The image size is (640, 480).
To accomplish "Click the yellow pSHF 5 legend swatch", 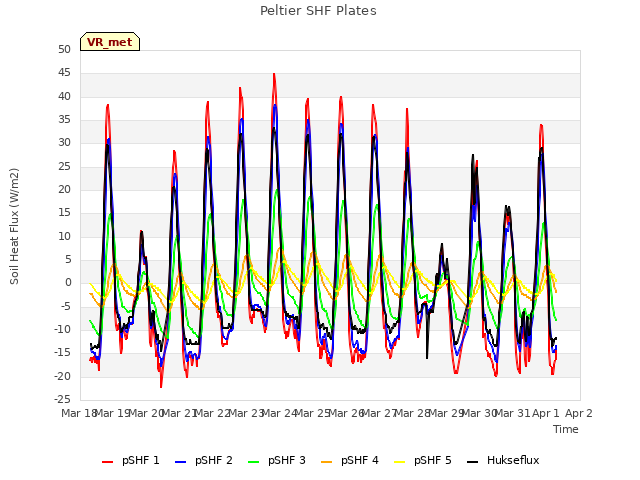I will point(400,462).
